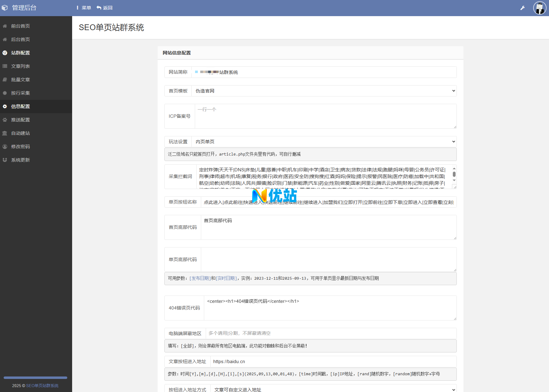Image resolution: width=549 pixels, height=392 pixels.
Task: Click the cube logo beside 管理后台
Action: pyautogui.click(x=5, y=8)
